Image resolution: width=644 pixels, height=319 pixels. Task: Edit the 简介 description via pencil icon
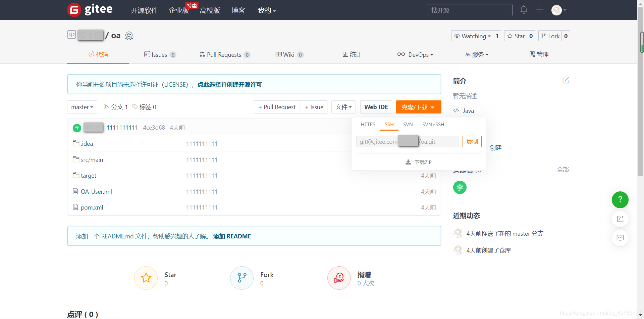point(566,81)
